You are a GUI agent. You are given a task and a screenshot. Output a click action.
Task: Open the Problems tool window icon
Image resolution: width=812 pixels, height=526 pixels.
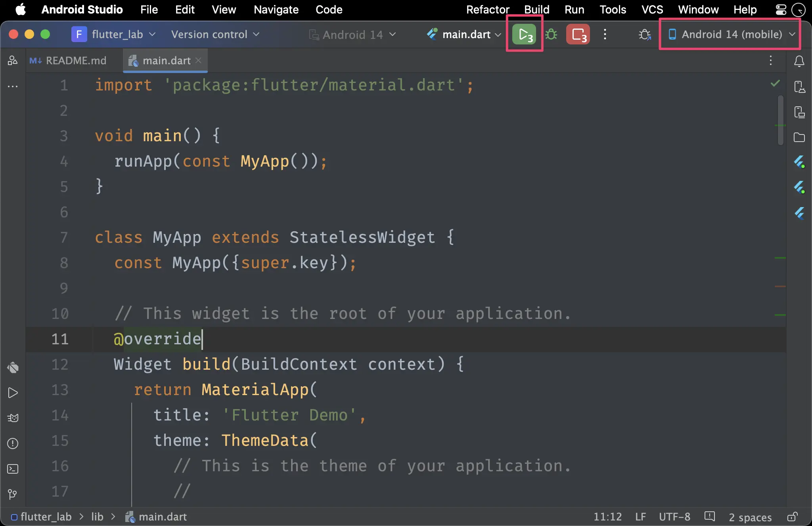pos(13,443)
